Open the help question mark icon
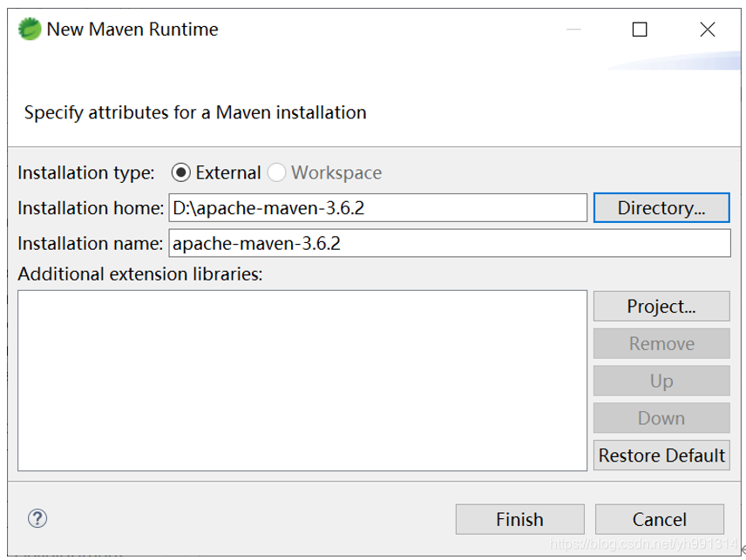Viewport: 746px width, 560px height. pos(37,519)
